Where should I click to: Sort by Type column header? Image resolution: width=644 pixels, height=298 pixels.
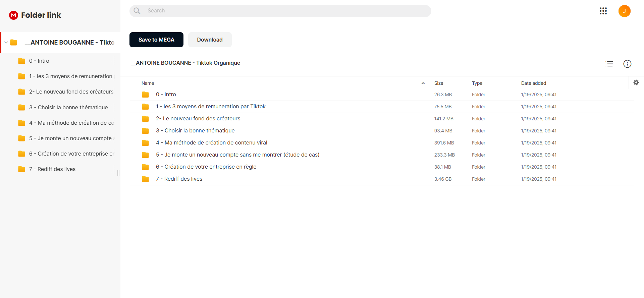[477, 83]
